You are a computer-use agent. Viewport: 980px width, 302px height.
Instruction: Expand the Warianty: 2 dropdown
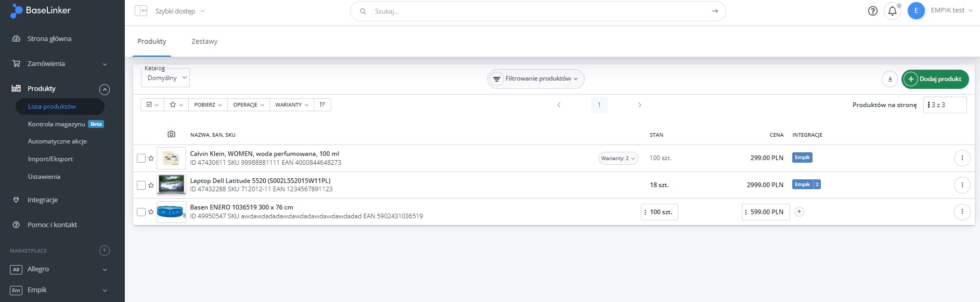pos(618,159)
